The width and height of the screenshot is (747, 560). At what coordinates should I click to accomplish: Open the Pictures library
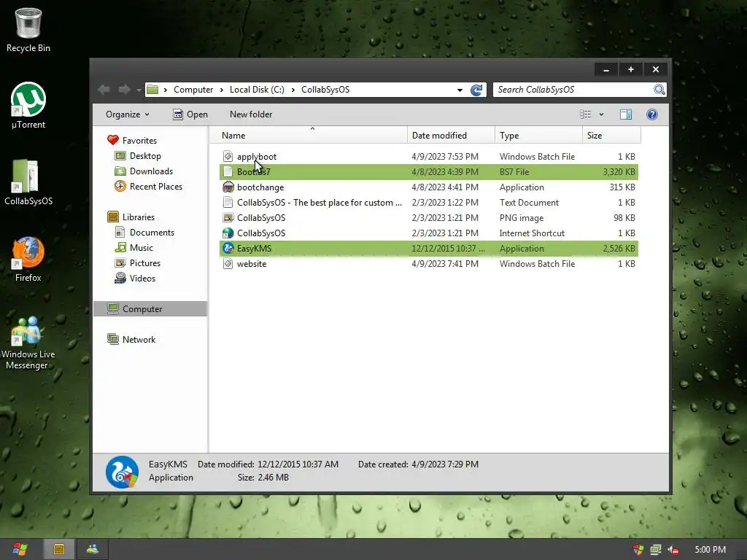coord(145,262)
